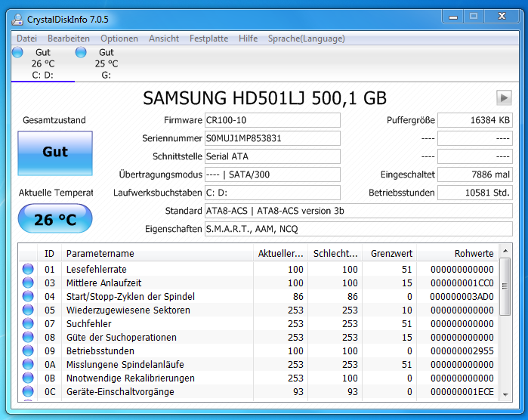Open the Datei menu
Image resolution: width=528 pixels, height=420 pixels.
[x=26, y=39]
